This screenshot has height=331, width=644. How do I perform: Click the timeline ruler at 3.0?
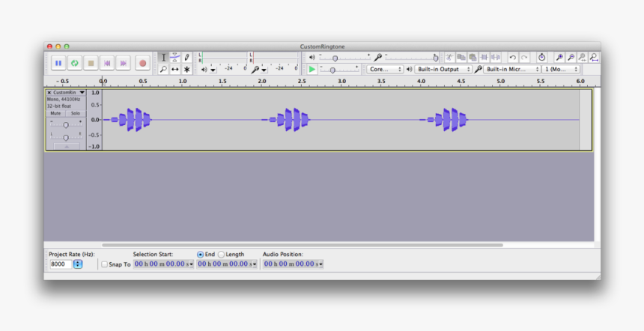tap(341, 82)
